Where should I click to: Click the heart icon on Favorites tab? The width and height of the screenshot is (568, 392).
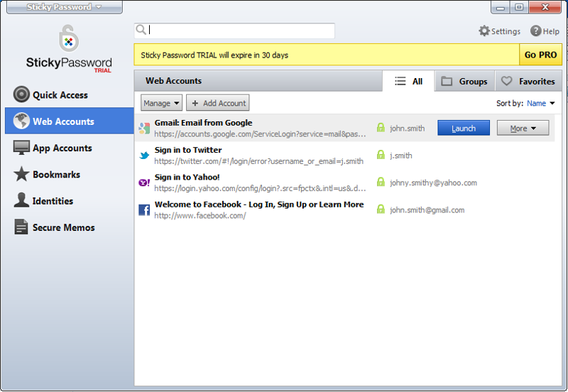point(506,81)
